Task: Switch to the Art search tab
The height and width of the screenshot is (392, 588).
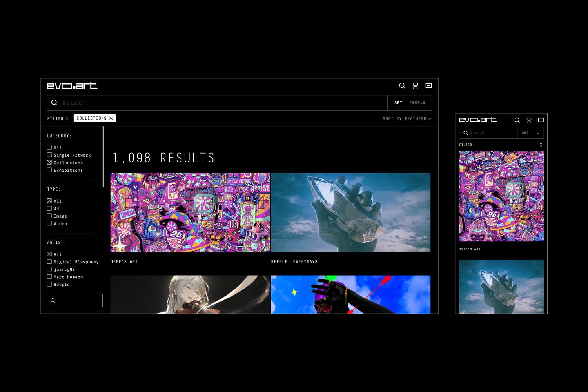Action: (398, 103)
